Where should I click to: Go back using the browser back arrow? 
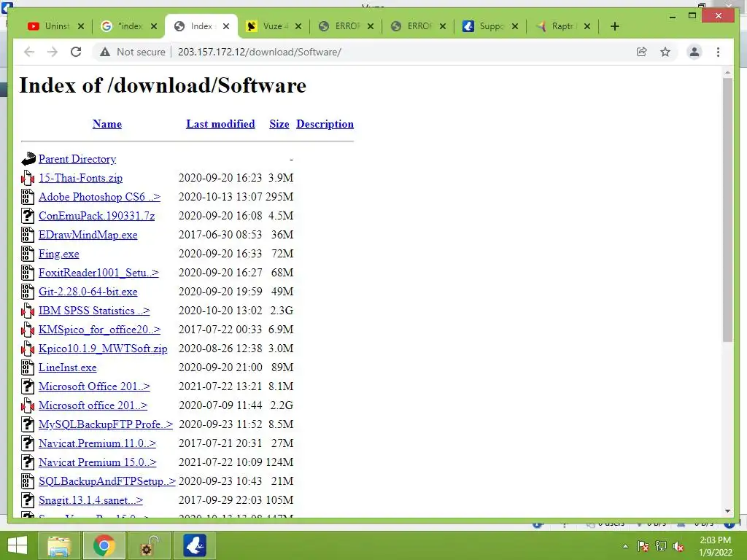coord(29,52)
